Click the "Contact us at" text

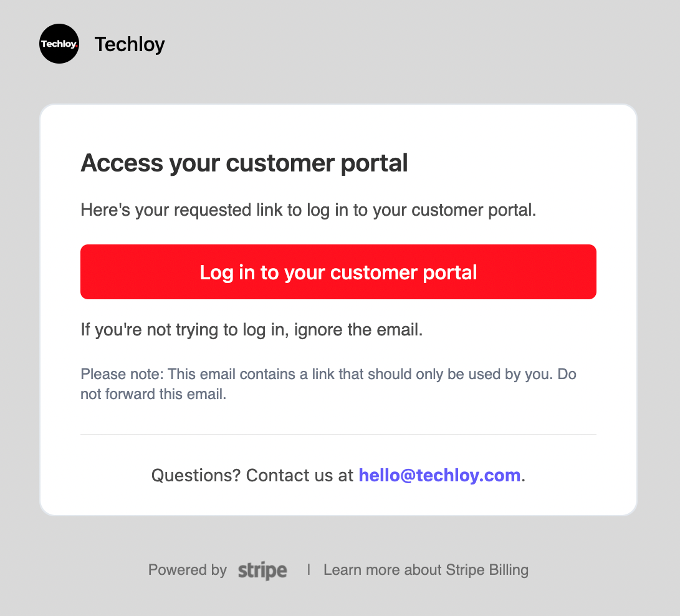(x=300, y=476)
